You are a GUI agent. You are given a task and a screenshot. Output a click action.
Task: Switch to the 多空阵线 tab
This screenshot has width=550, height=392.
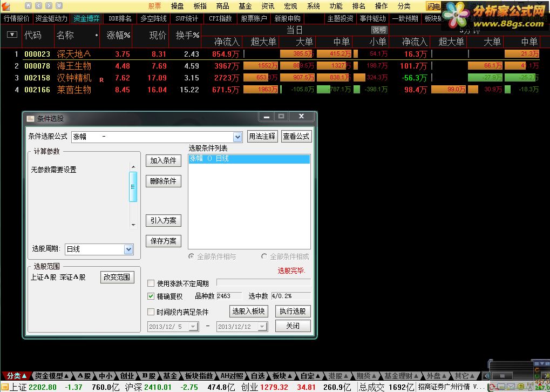click(154, 18)
